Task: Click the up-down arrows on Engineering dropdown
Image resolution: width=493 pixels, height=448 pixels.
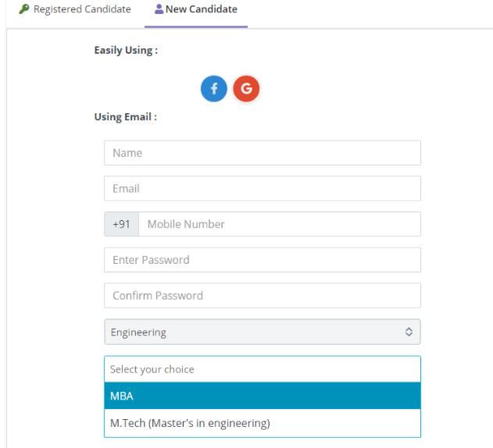Action: tap(409, 332)
